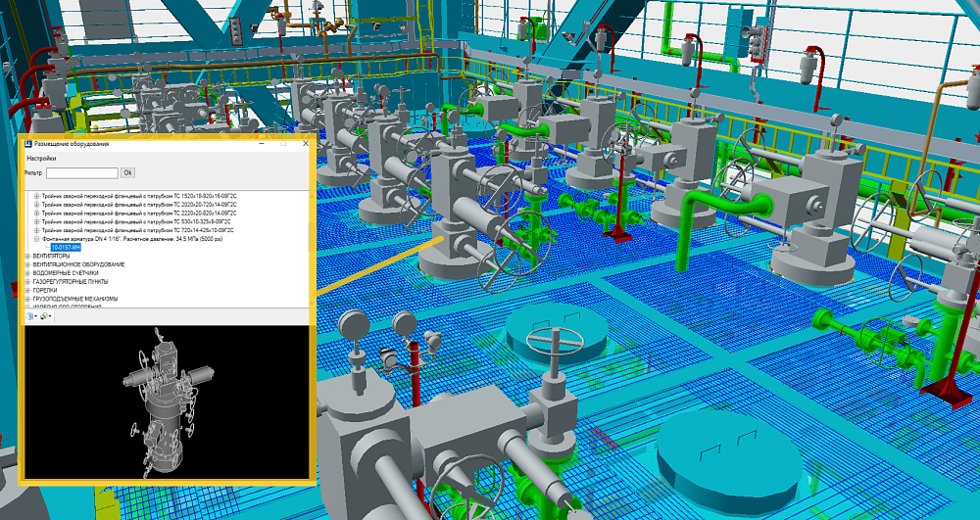The height and width of the screenshot is (520, 980).
Task: Open the Настройки menu
Action: 41,158
